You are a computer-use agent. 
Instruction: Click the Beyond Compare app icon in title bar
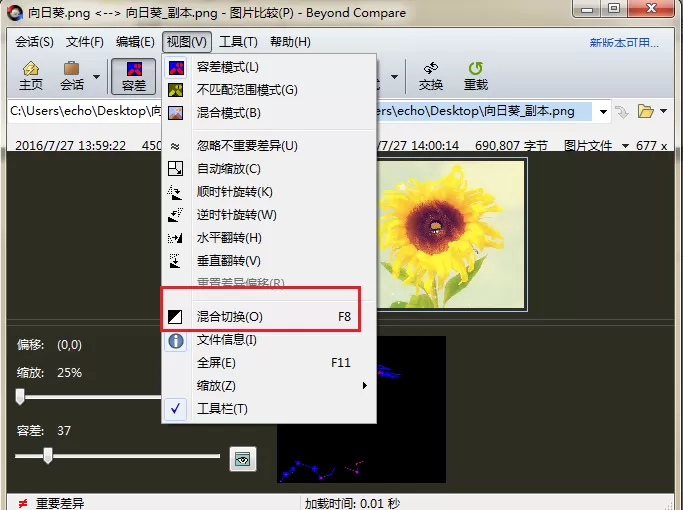(x=14, y=13)
